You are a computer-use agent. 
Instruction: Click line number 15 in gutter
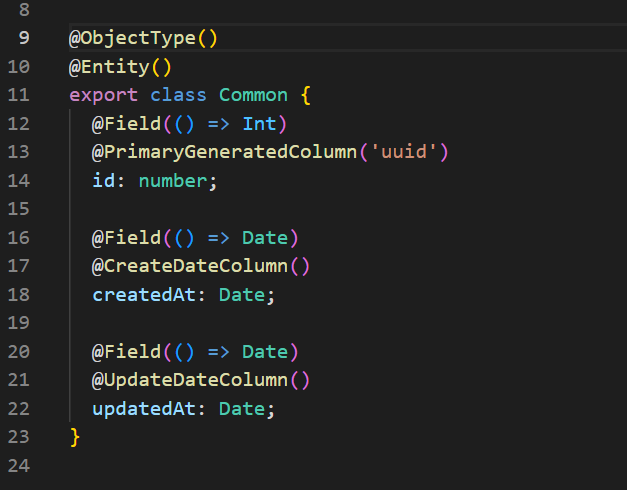click(18, 209)
